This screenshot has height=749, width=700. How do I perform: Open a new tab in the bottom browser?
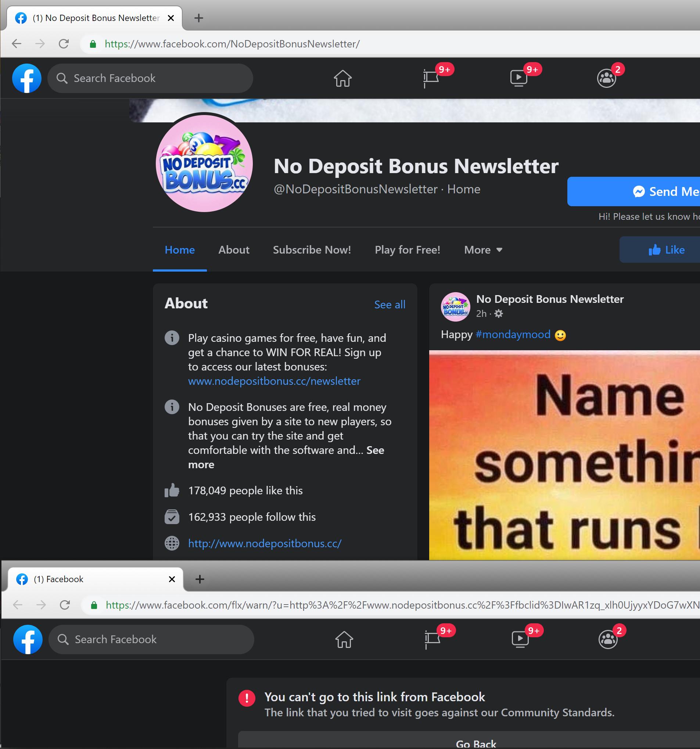pos(200,579)
